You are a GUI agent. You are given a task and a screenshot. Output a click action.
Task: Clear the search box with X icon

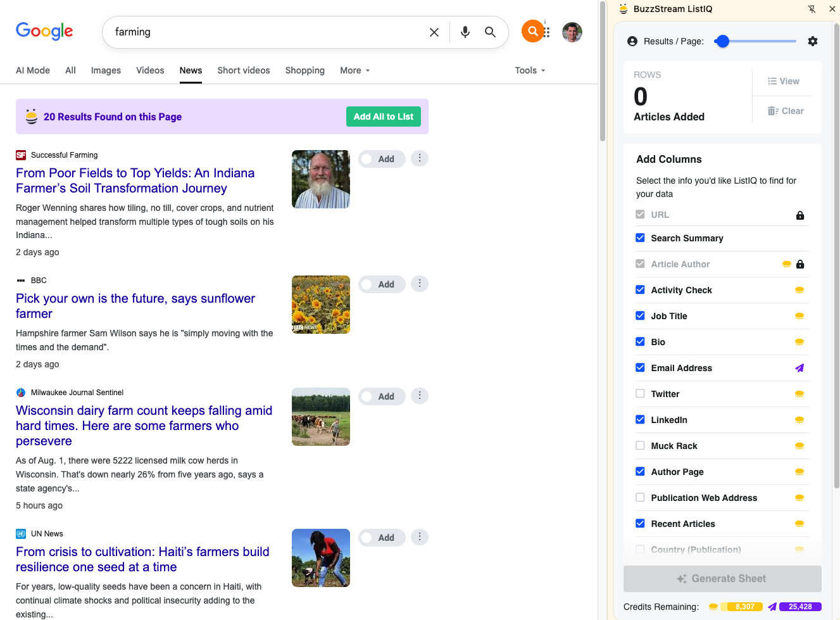[434, 32]
